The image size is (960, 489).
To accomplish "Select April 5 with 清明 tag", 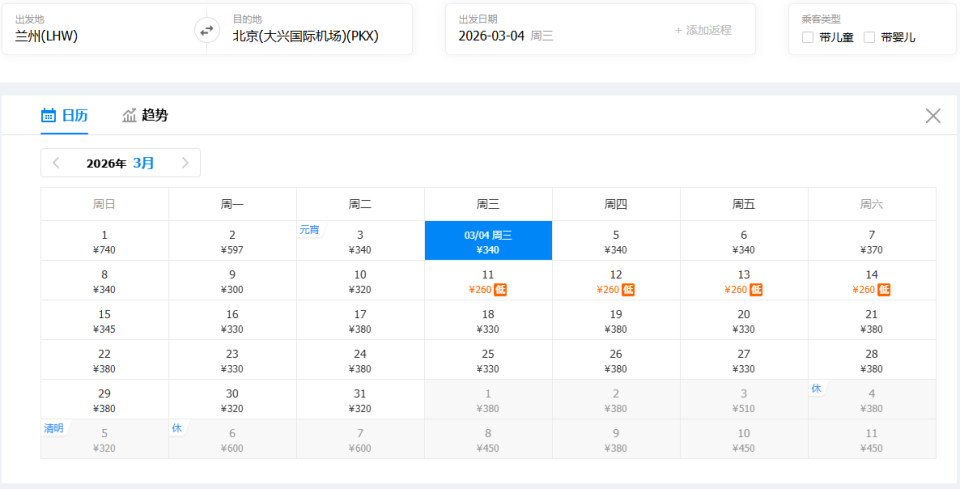I will (x=105, y=439).
